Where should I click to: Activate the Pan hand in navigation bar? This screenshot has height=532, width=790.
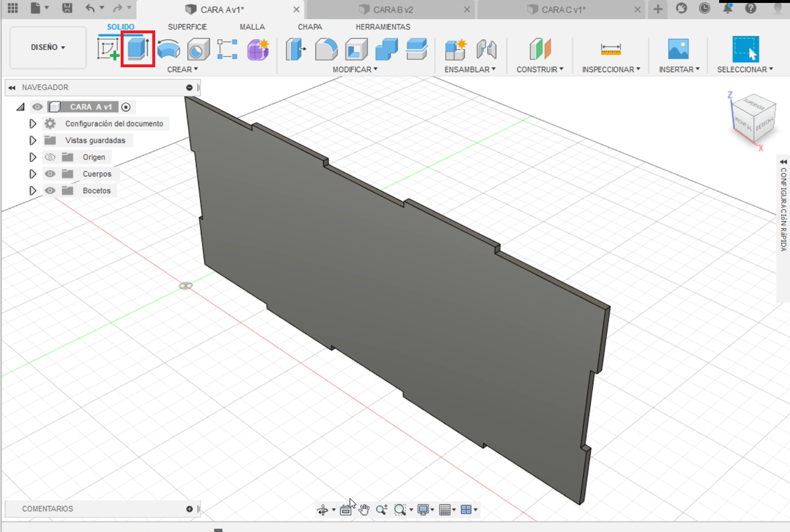coord(363,509)
